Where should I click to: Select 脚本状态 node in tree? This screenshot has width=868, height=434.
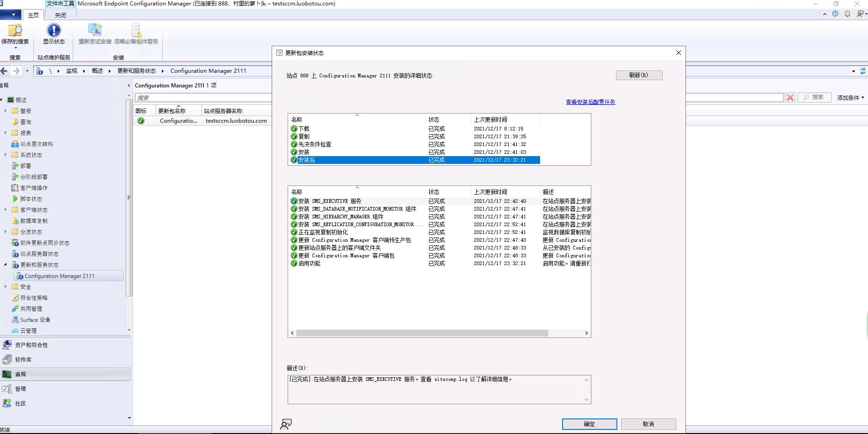(x=31, y=199)
